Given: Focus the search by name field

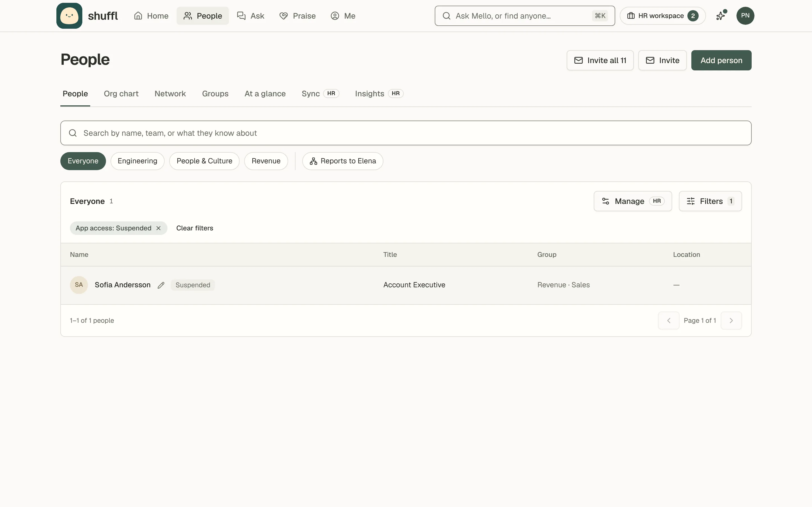Looking at the screenshot, I should click(x=406, y=133).
